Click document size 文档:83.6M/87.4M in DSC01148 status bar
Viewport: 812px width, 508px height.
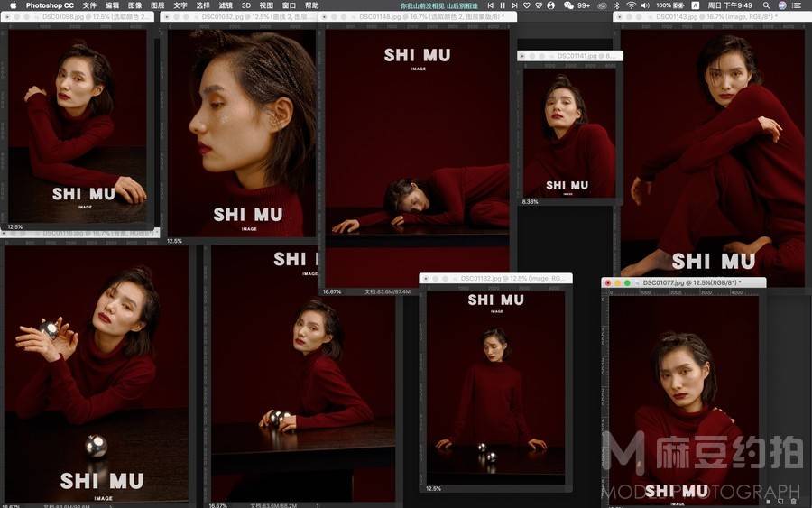tap(387, 291)
